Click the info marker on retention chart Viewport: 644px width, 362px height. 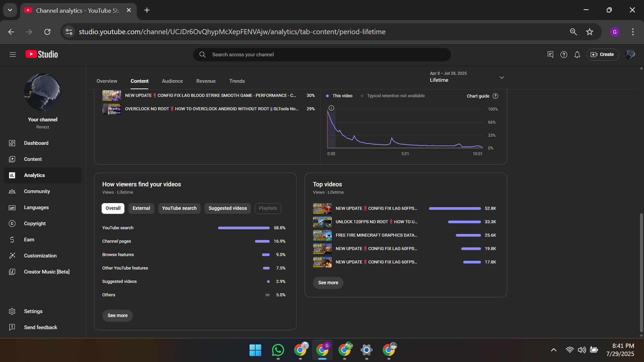tap(331, 108)
